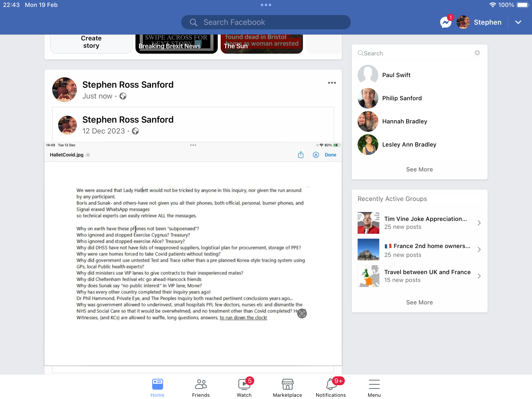
Task: Tap the live text scan icon in the image
Action: 302,313
